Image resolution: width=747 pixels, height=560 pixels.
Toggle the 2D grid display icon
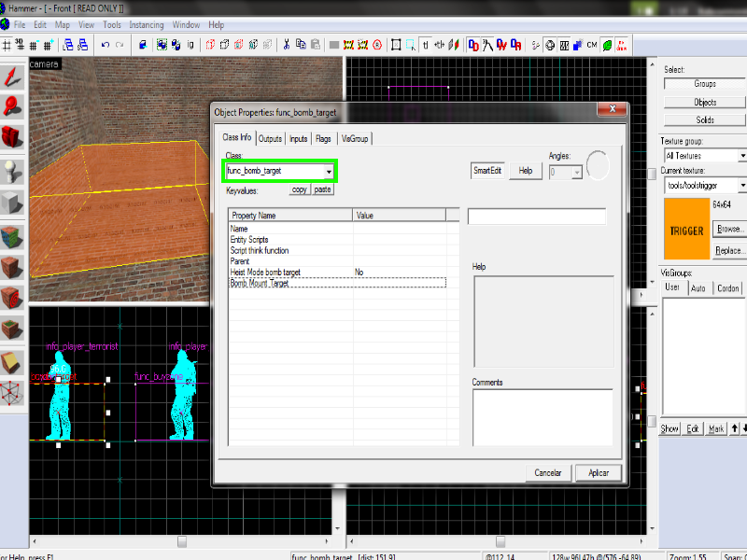7,45
